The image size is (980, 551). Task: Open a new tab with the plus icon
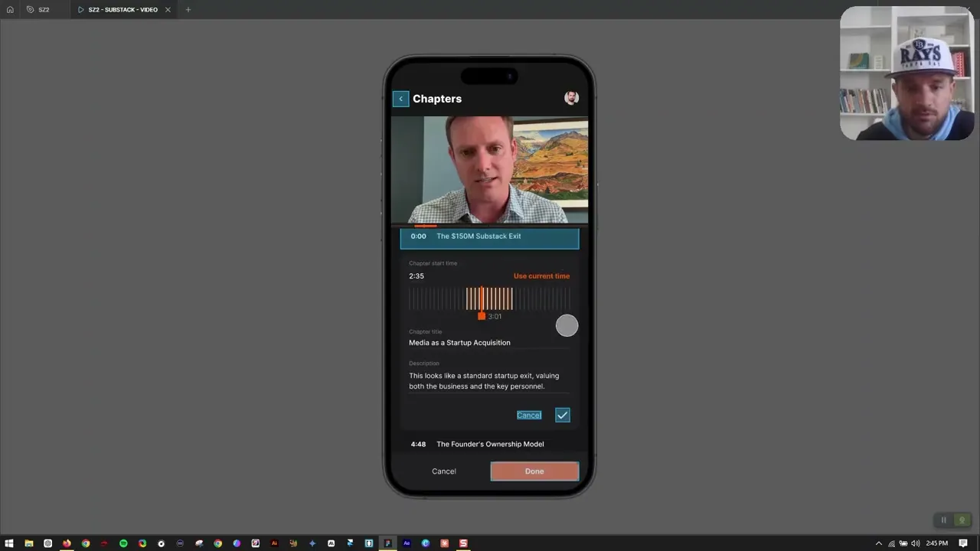coord(188,9)
